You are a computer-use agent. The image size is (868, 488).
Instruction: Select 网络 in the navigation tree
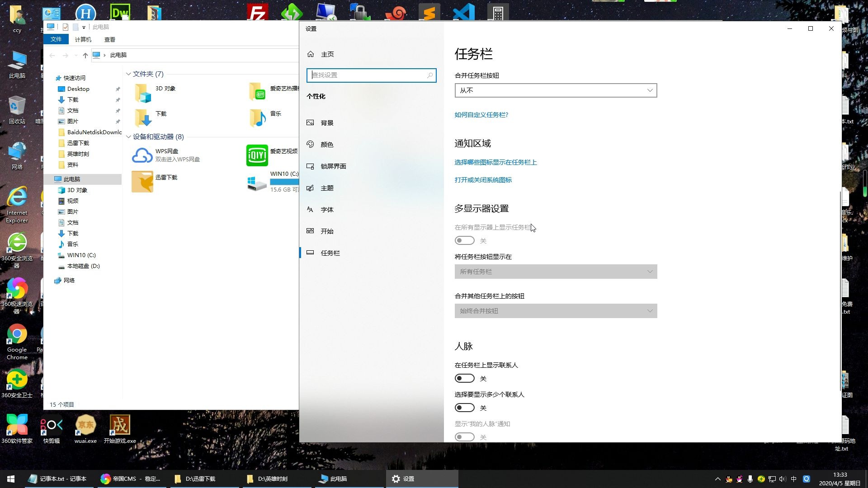tap(69, 280)
